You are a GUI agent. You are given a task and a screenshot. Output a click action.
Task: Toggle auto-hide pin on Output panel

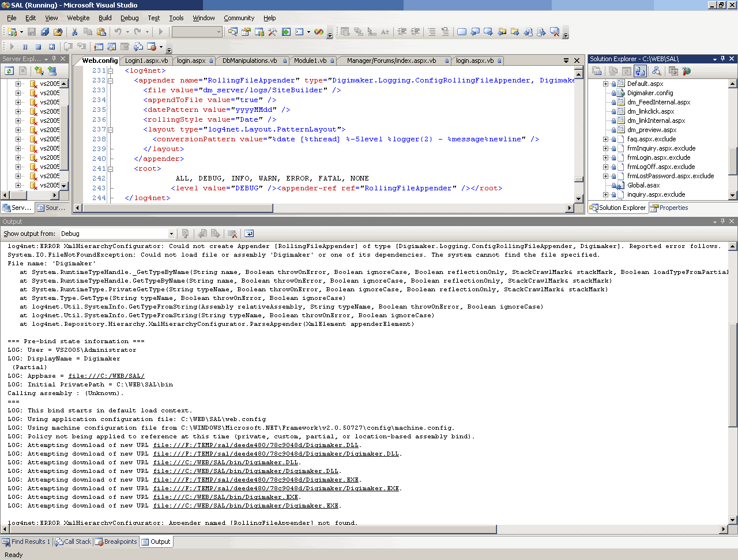tap(723, 221)
